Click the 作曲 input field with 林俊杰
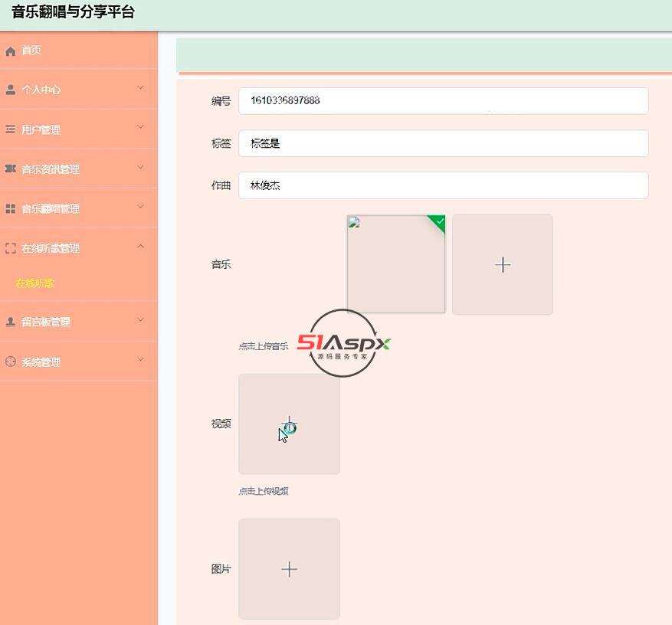 click(x=443, y=185)
